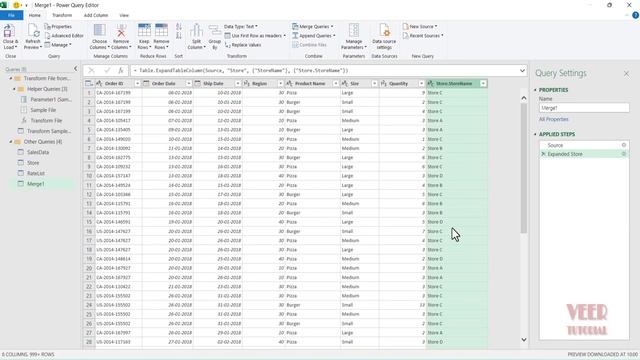This screenshot has width=640, height=360.
Task: Select the SalesData query
Action: (38, 152)
